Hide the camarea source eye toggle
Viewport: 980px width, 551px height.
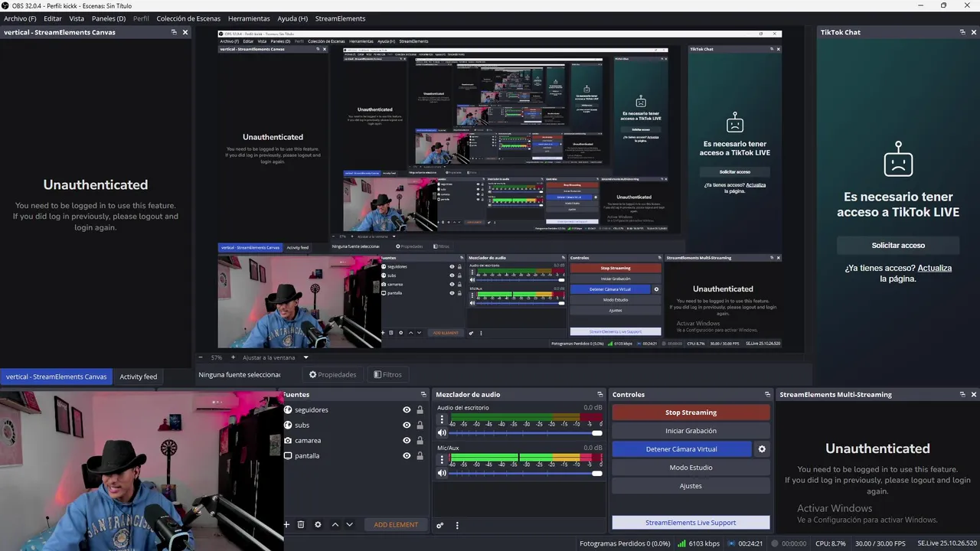pyautogui.click(x=407, y=441)
